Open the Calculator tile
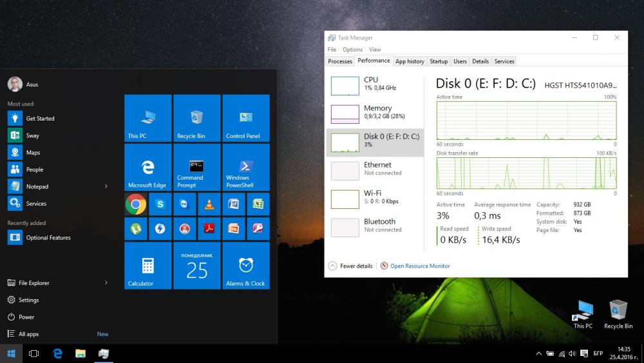 pos(148,266)
